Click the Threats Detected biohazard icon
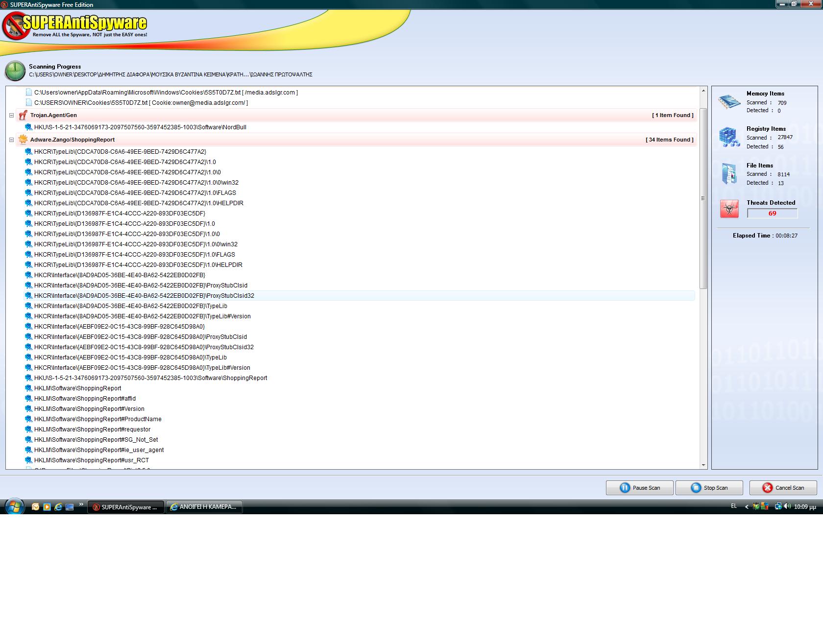 (729, 209)
